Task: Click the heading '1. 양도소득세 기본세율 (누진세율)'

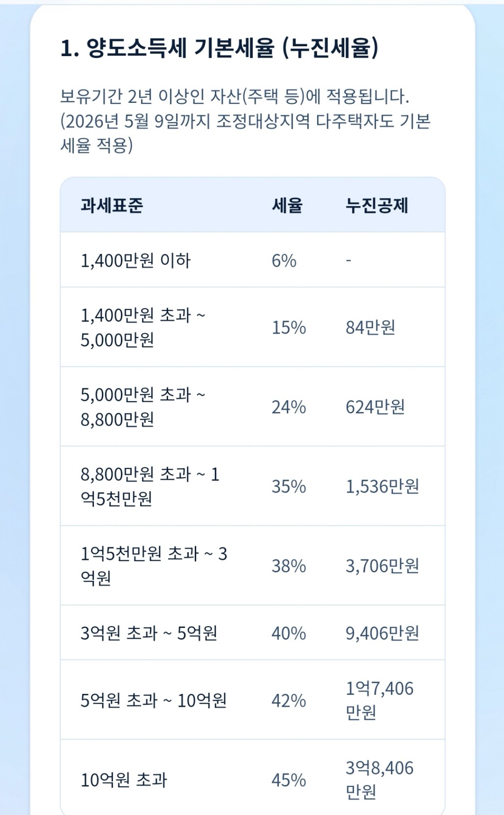Action: click(219, 48)
